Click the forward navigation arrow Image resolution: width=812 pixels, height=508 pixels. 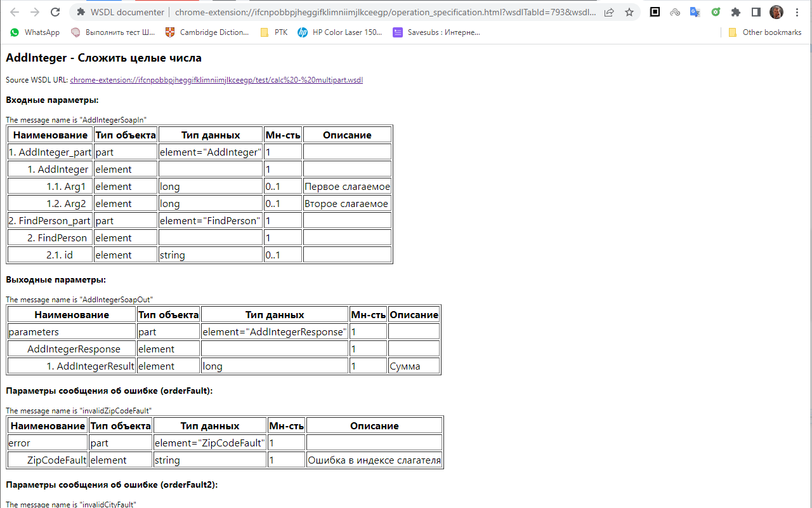[35, 12]
